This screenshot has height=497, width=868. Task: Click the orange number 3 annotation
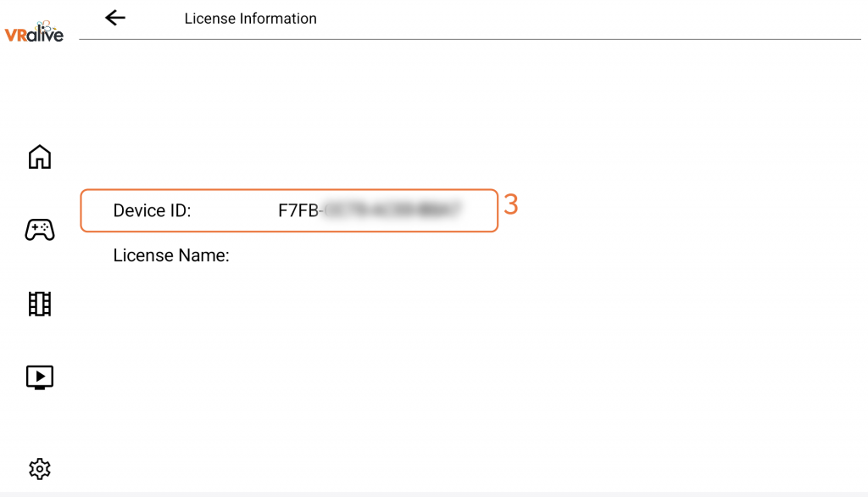tap(510, 204)
